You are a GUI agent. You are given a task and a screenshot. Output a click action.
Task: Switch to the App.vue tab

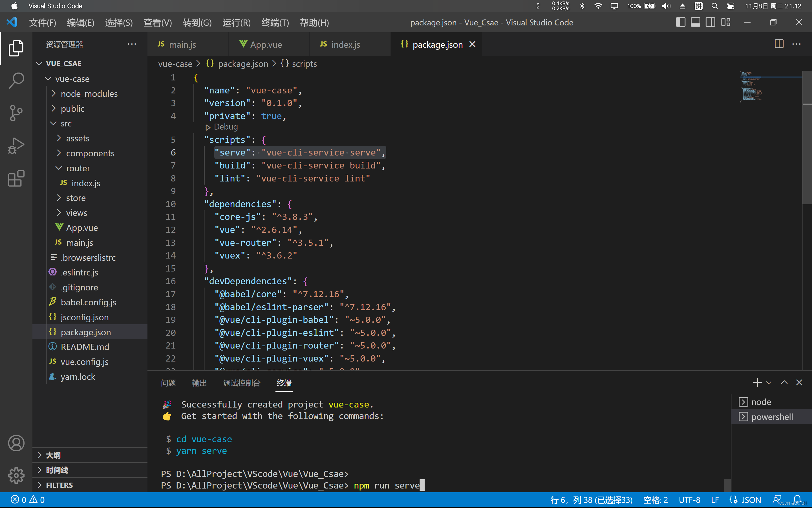click(269, 44)
